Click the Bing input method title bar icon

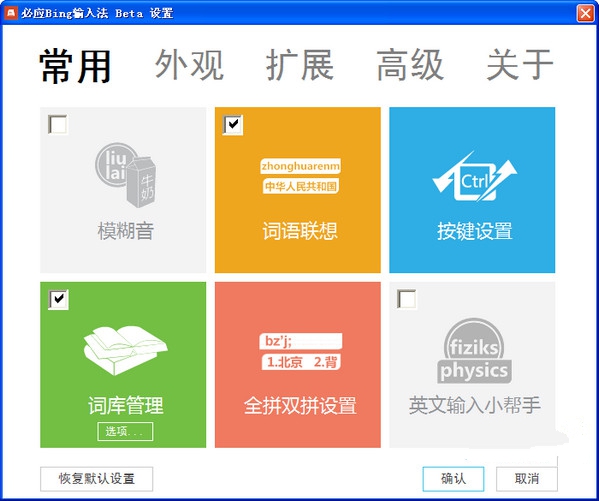[x=11, y=13]
